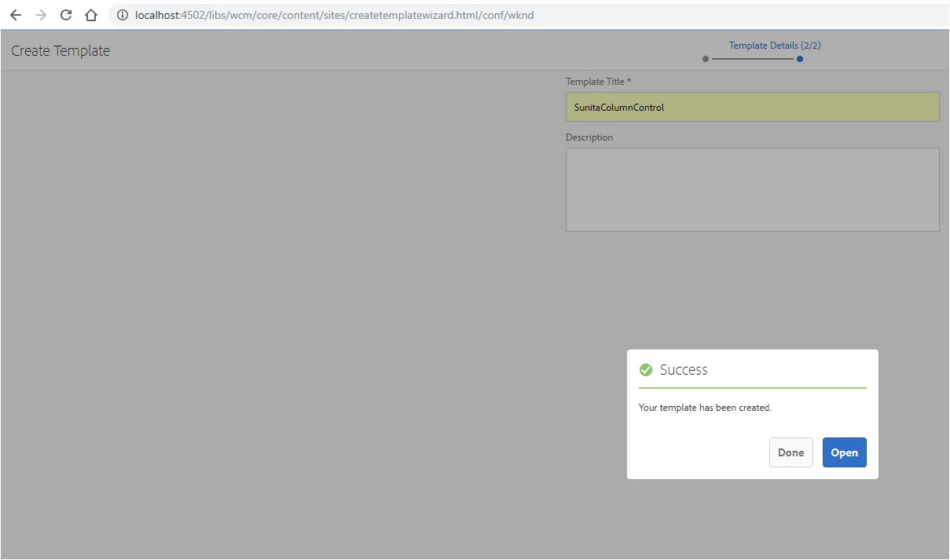The height and width of the screenshot is (560, 950).
Task: Reload the page with the refresh icon
Action: 66,15
